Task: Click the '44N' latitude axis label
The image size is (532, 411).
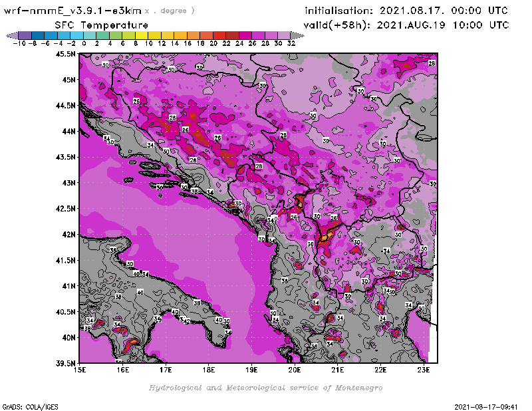Action: point(68,131)
